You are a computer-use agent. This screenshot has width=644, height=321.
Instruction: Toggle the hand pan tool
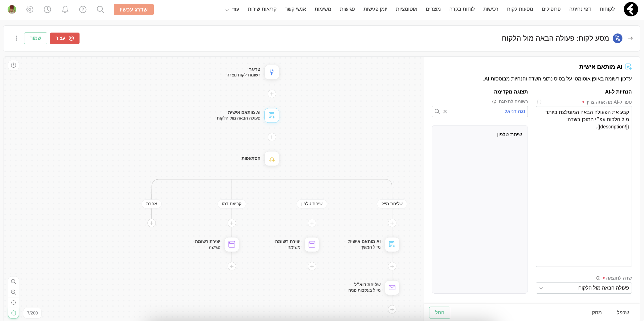pyautogui.click(x=14, y=313)
